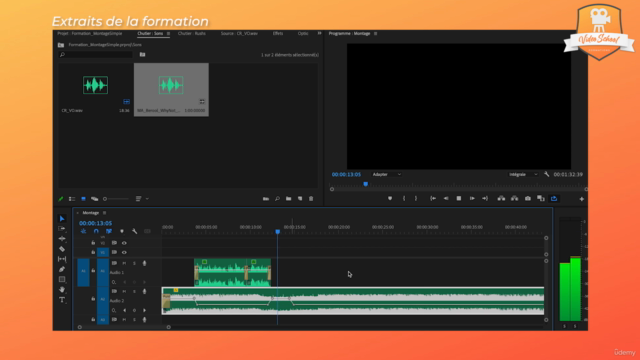The image size is (640, 360).
Task: Open the Adapter zoom level dropdown
Action: [x=387, y=174]
